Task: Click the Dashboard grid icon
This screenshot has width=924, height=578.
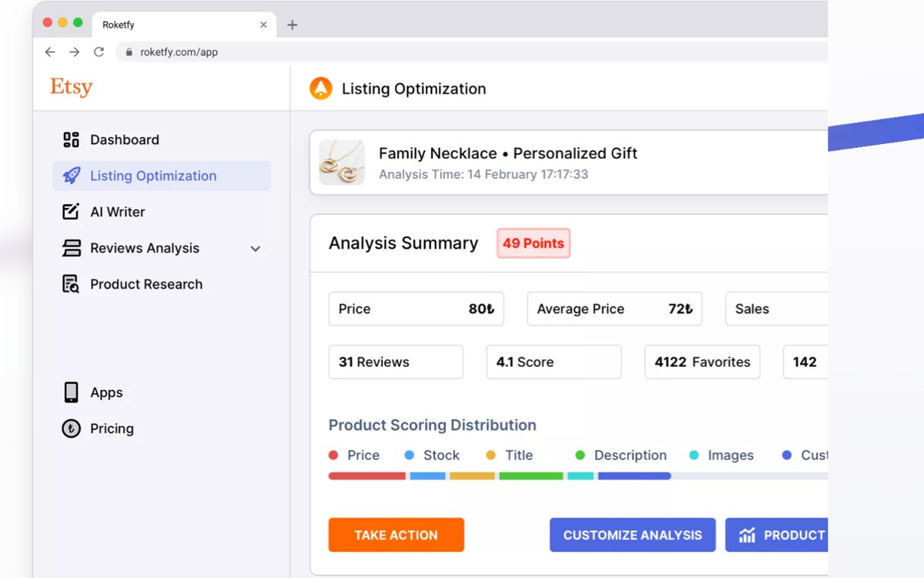Action: tap(71, 139)
